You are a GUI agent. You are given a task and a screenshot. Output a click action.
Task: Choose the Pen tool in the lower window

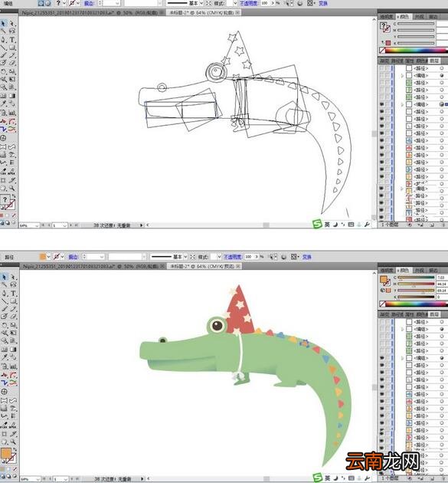4,293
